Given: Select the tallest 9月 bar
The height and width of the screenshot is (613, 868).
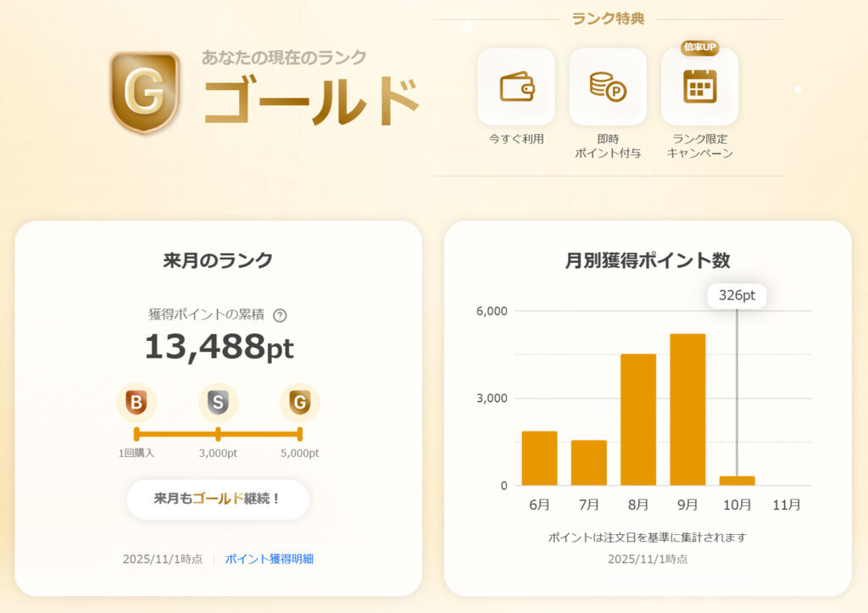Looking at the screenshot, I should point(687,410).
